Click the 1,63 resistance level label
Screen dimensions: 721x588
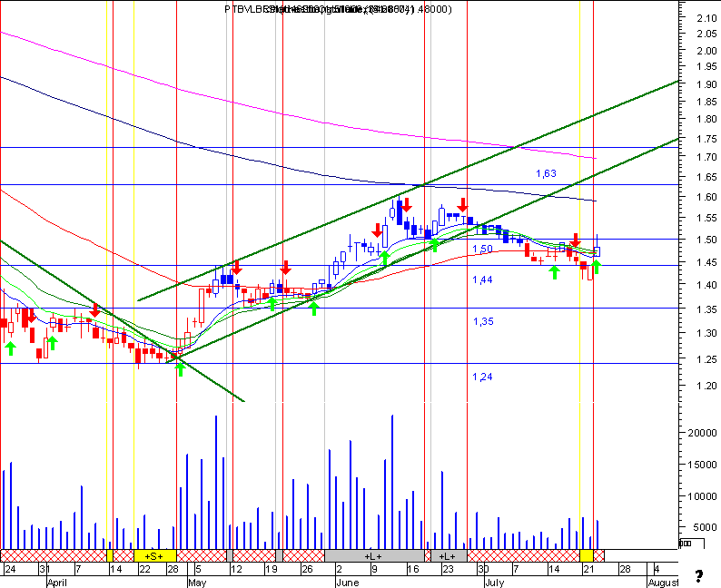tap(546, 173)
